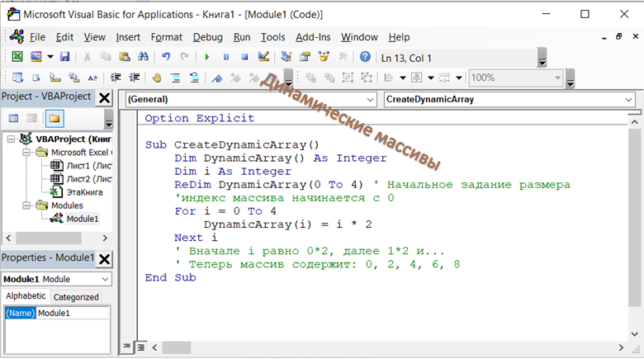
Task: Collapse the Modules folder node
Action: click(26, 205)
